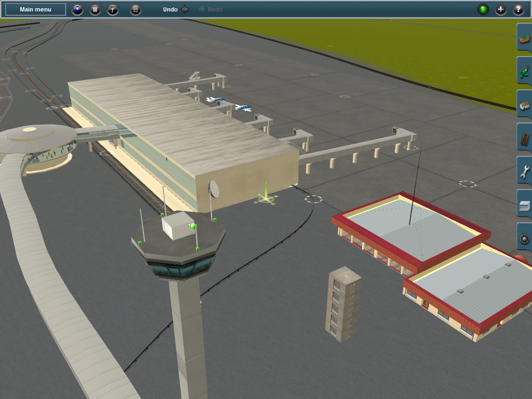Toggle the green status light indicator
The image size is (532, 399).
click(483, 9)
